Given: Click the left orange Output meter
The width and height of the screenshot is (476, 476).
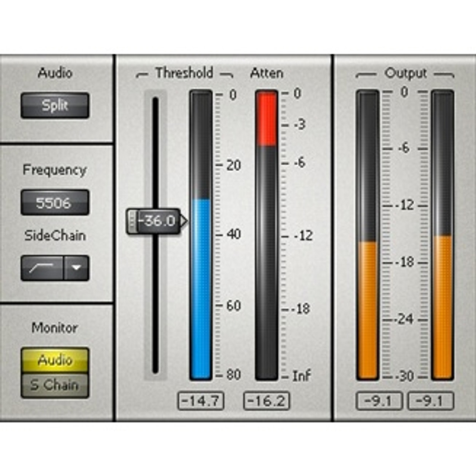Looking at the screenshot, I should 367,309.
